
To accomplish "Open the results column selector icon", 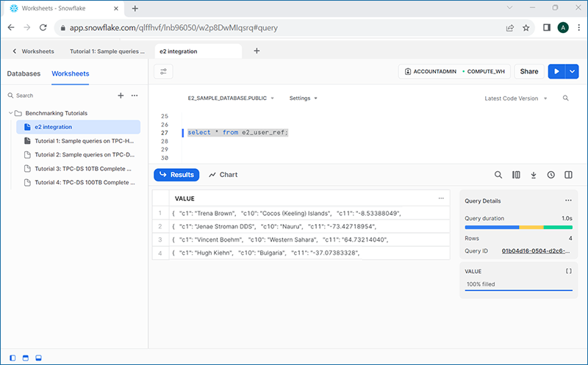I will tap(516, 175).
